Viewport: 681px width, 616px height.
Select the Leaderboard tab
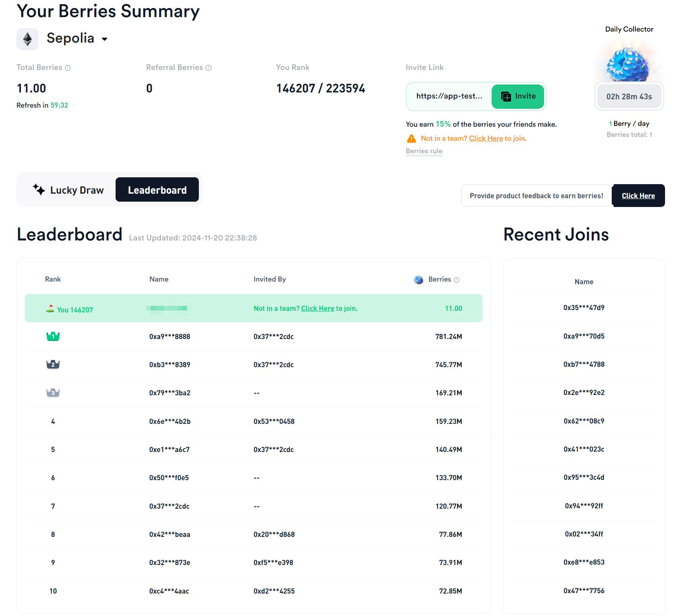157,190
